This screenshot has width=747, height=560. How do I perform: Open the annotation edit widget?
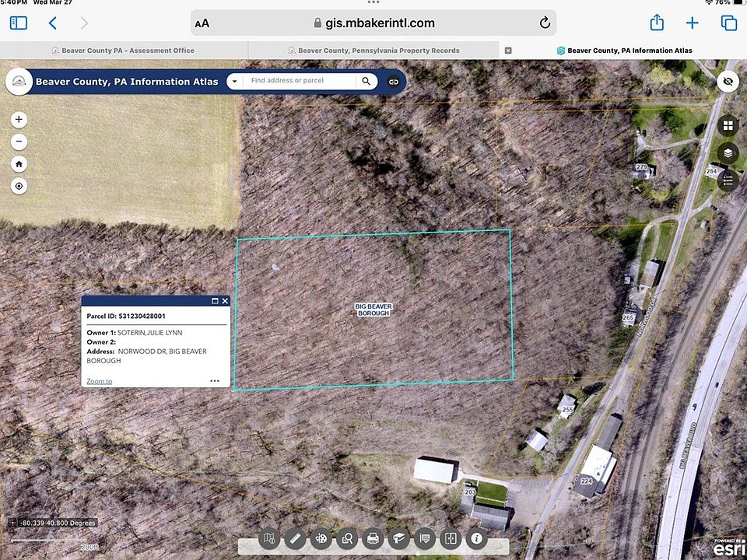[425, 538]
